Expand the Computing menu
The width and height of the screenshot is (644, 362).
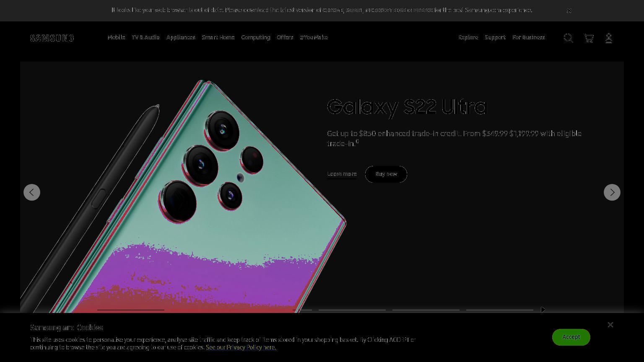255,37
